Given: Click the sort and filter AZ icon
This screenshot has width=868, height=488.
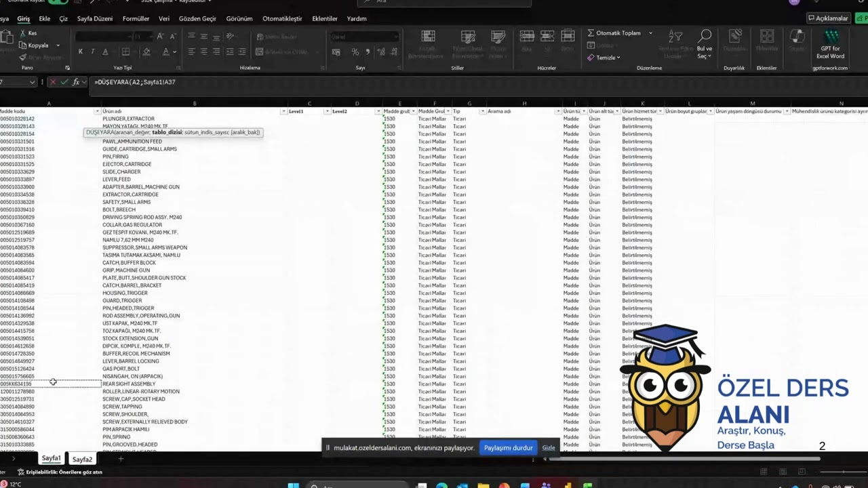Looking at the screenshot, I should (x=675, y=36).
